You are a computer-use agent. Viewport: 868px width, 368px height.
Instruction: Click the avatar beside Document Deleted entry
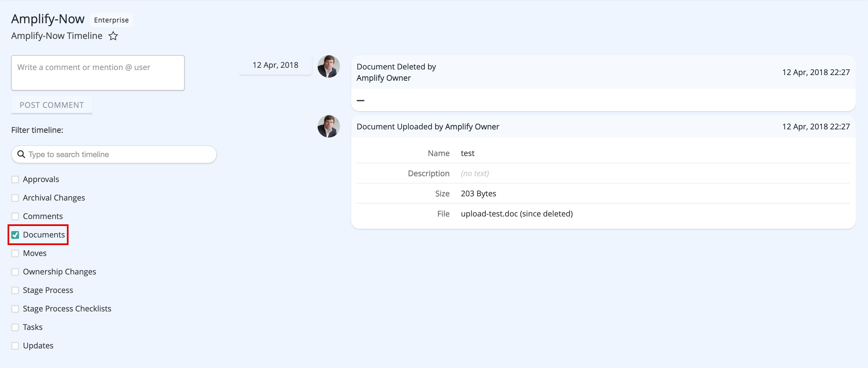(329, 66)
